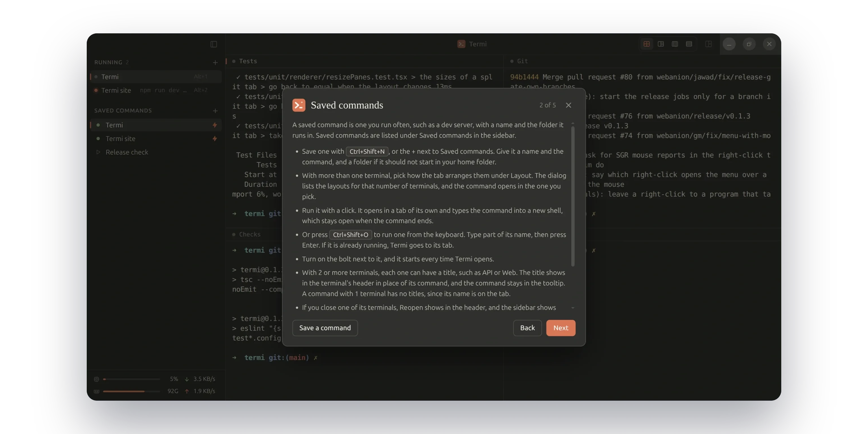Click the '1.9 KB/s' upload rate

click(204, 391)
